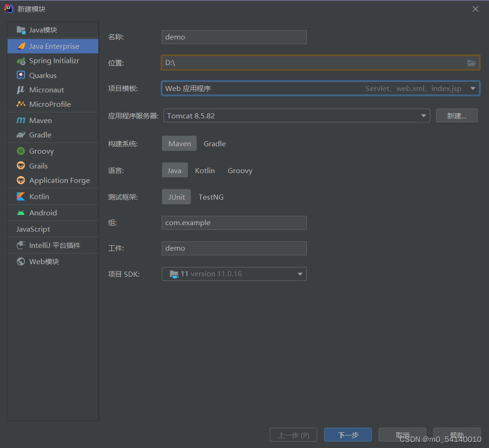
Task: Select JUnit test framework
Action: click(x=176, y=197)
